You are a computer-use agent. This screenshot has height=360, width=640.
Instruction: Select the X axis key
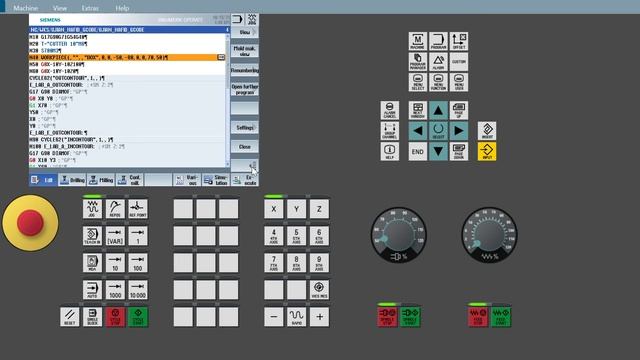(273, 209)
